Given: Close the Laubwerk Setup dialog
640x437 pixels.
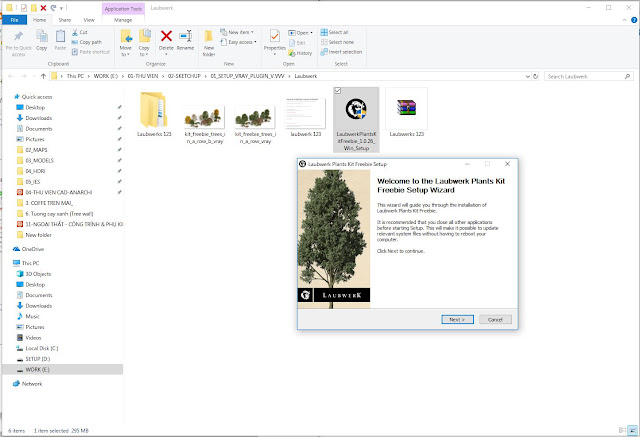Looking at the screenshot, I should (507, 164).
